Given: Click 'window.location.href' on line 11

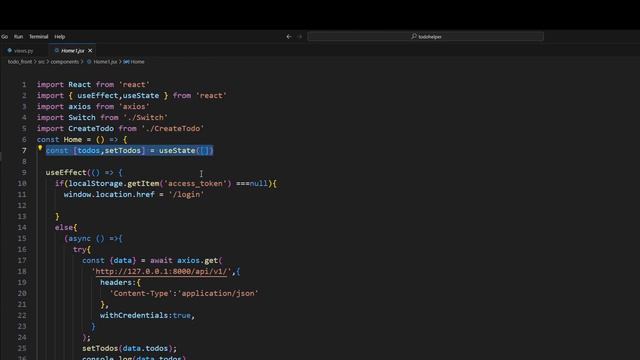Looking at the screenshot, I should pyautogui.click(x=109, y=195).
